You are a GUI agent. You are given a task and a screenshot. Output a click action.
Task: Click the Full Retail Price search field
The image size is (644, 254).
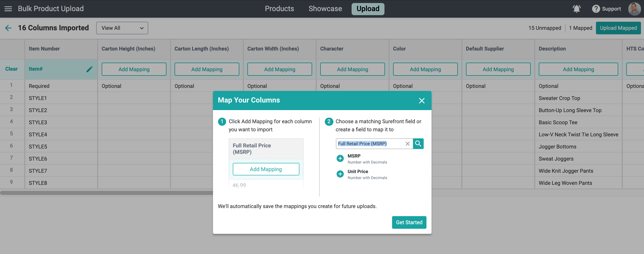pyautogui.click(x=369, y=144)
